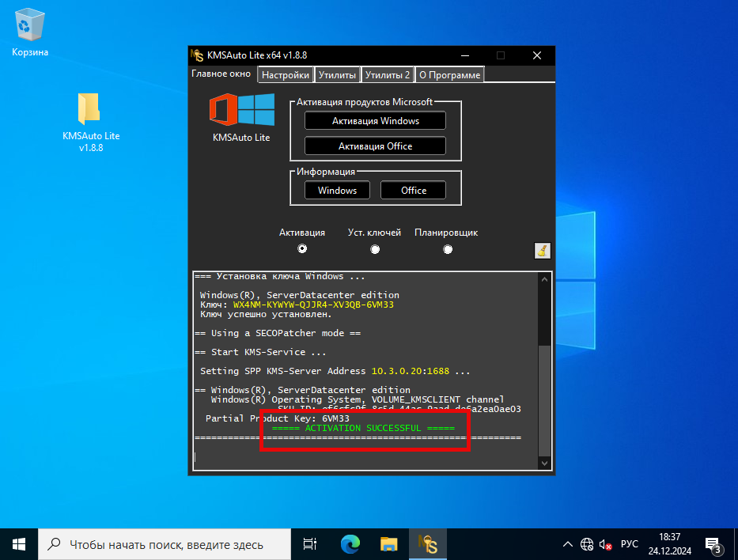Viewport: 738px width, 560px height.
Task: Select the Активация radio button
Action: click(302, 248)
